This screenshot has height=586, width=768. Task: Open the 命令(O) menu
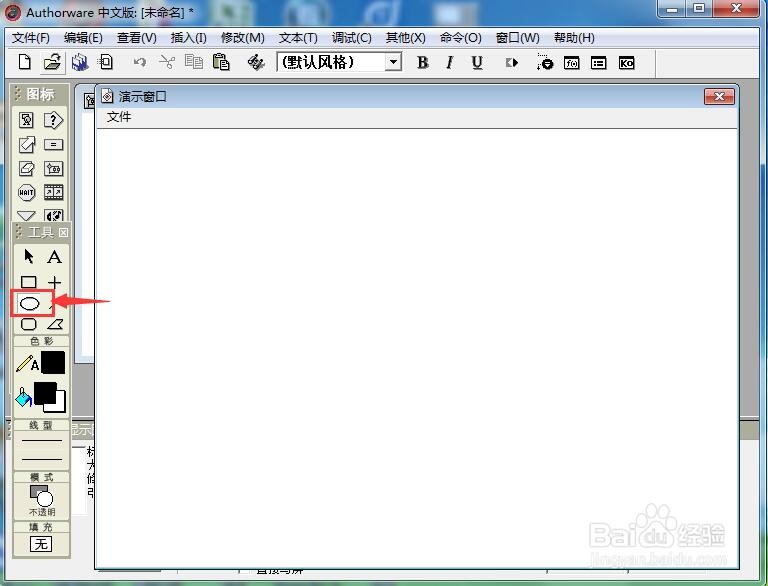(x=460, y=38)
